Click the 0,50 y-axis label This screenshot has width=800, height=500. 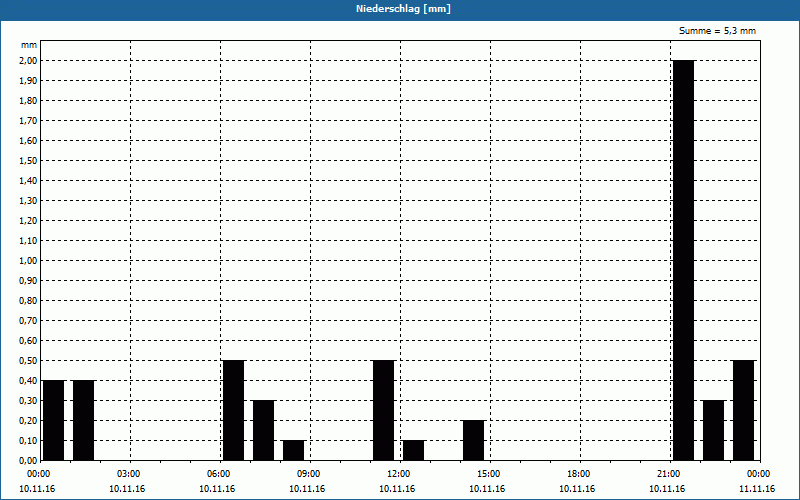point(29,361)
